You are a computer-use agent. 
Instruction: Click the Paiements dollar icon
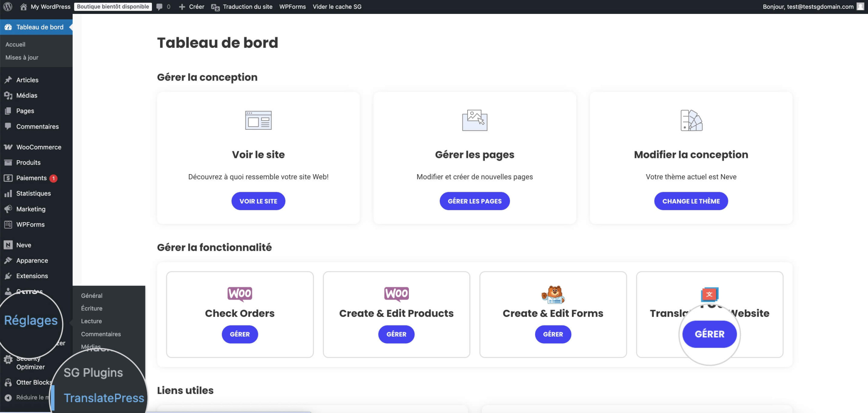pos(8,178)
